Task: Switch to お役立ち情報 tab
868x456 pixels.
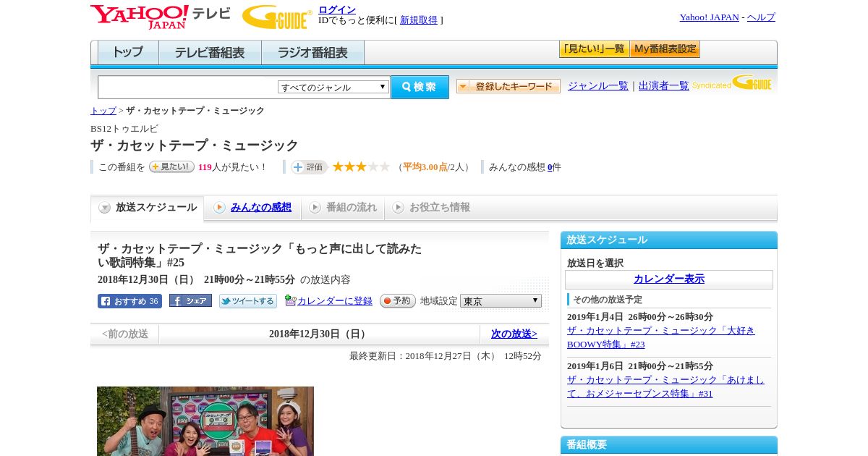Action: (x=431, y=208)
